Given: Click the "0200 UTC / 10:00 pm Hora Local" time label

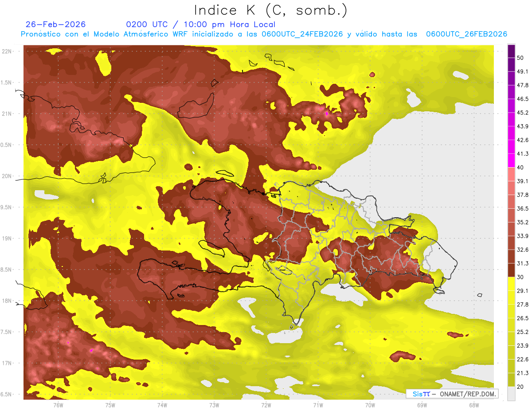Looking at the screenshot, I should click(201, 24).
